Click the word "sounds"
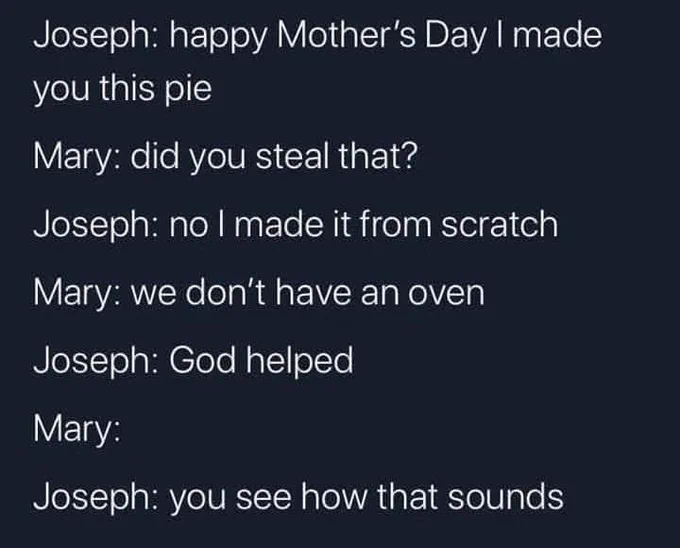 [506, 497]
